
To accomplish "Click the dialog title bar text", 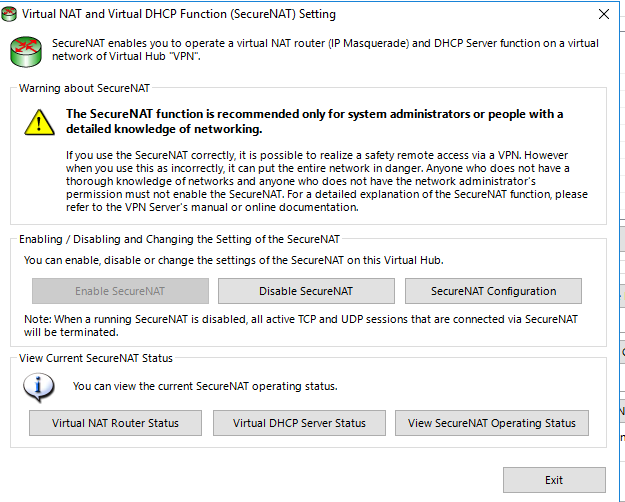I will coord(182,14).
